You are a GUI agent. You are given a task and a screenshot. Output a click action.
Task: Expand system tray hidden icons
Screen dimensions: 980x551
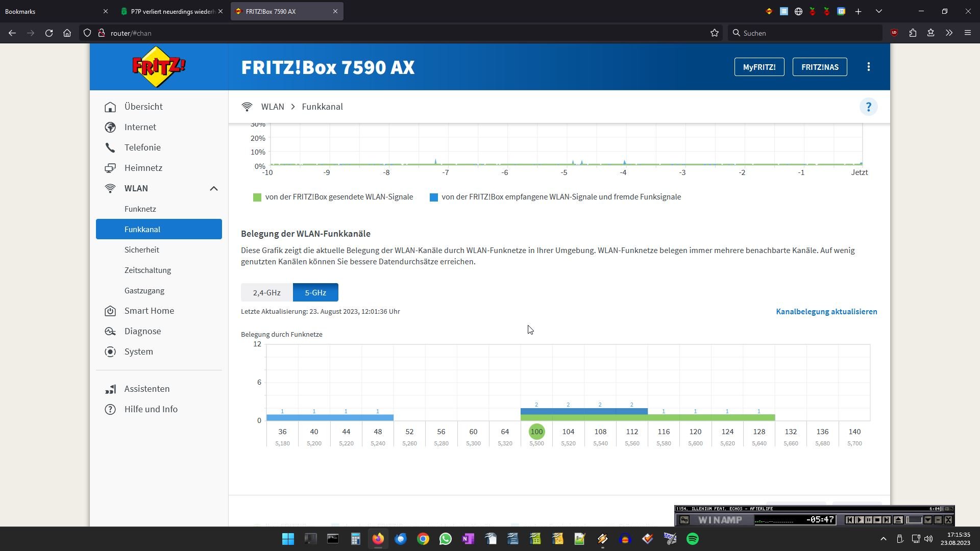click(x=883, y=539)
